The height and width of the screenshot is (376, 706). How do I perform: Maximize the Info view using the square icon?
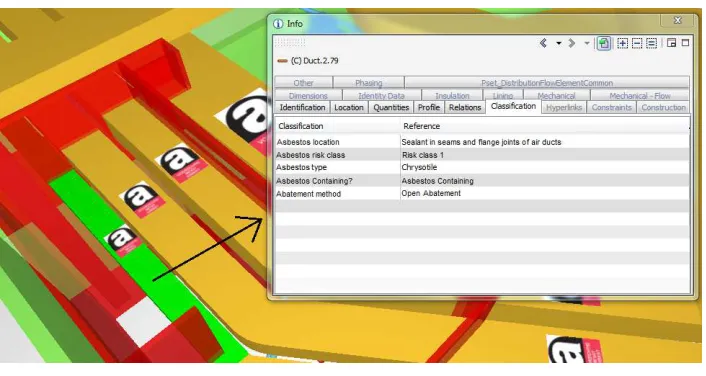click(685, 43)
